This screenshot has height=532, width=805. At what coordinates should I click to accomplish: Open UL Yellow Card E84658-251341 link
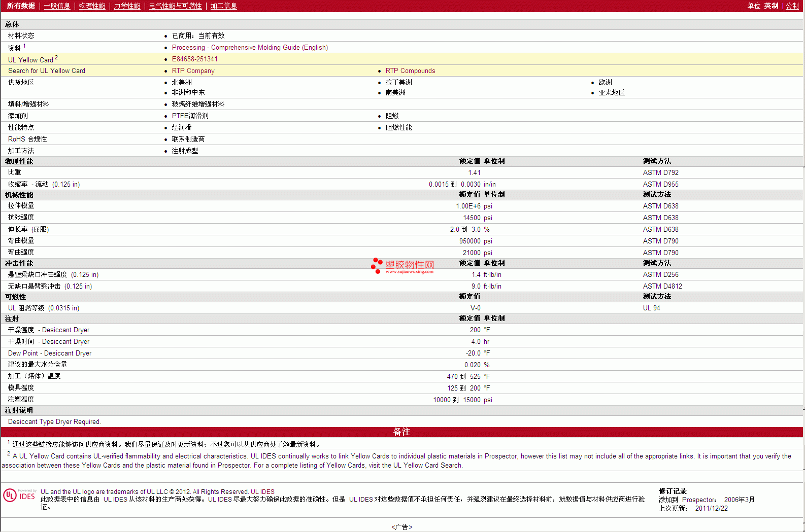click(x=195, y=59)
